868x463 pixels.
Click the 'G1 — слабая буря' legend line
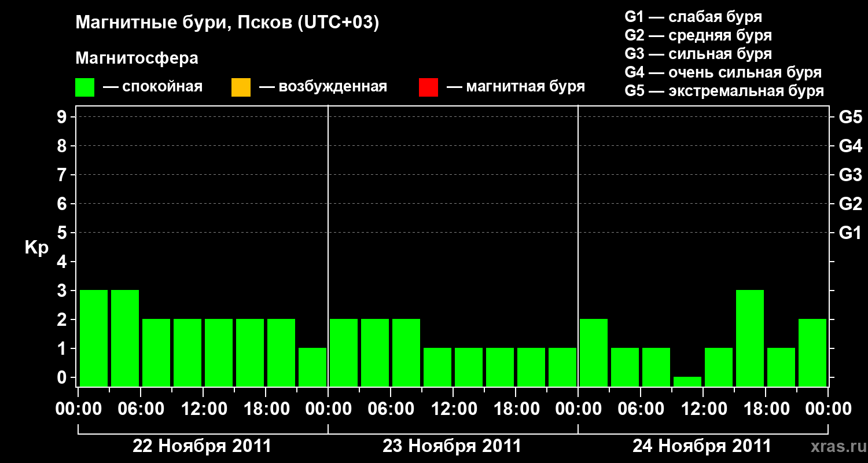[693, 17]
